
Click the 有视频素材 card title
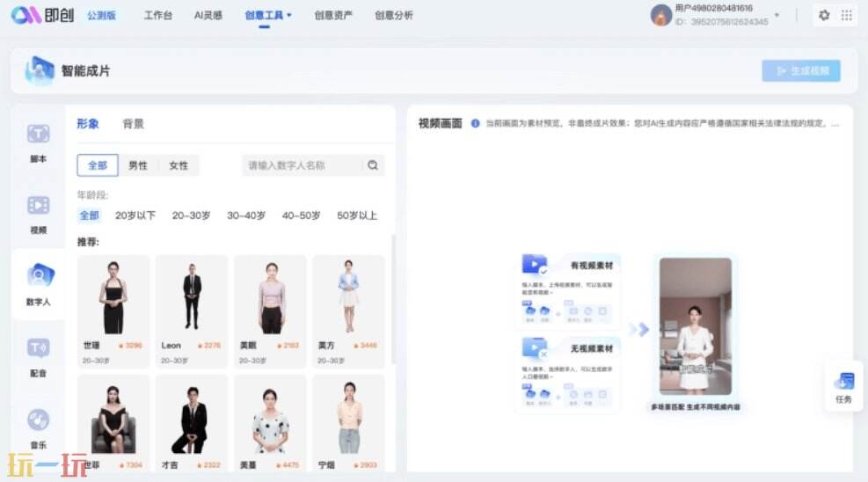tap(592, 266)
